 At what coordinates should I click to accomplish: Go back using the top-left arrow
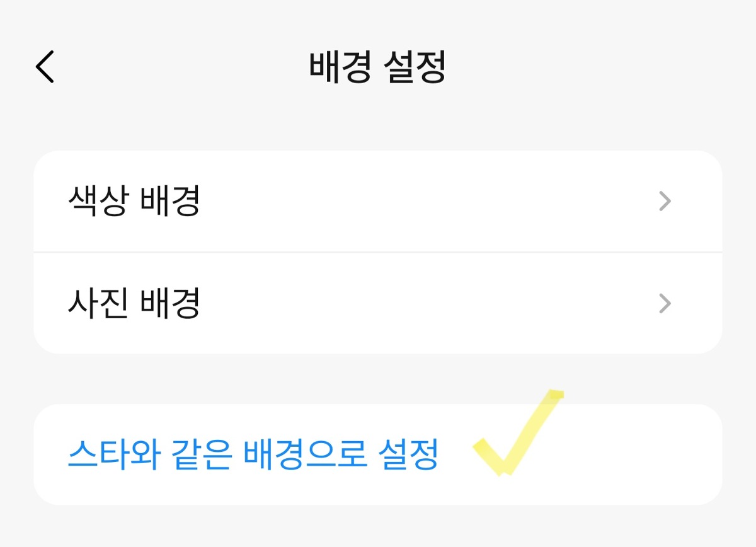coord(45,67)
